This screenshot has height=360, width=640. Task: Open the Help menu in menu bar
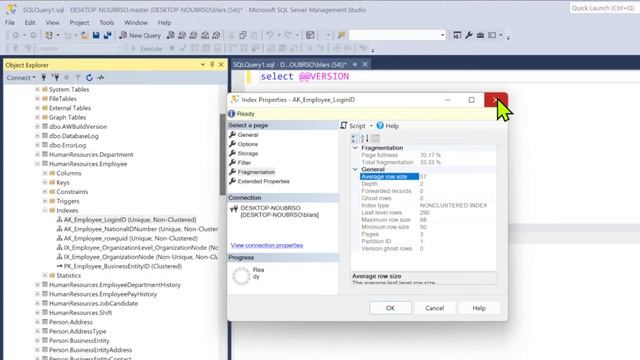pyautogui.click(x=164, y=22)
